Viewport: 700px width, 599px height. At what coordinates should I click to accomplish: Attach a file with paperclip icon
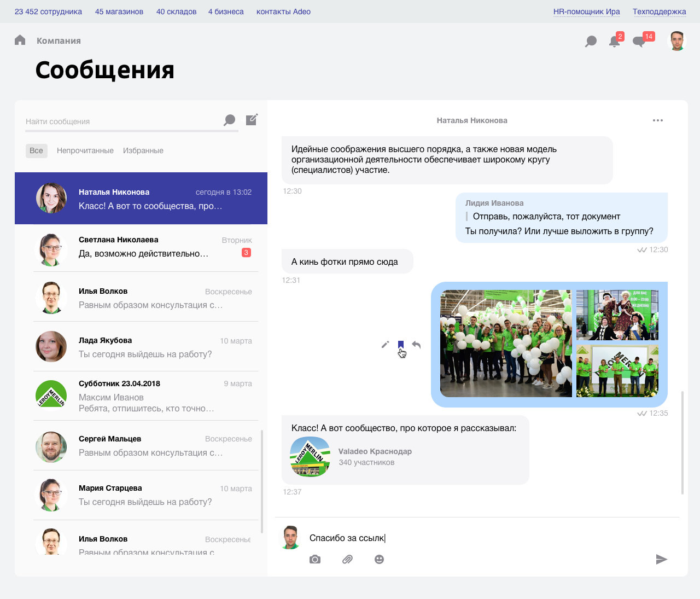tap(347, 559)
